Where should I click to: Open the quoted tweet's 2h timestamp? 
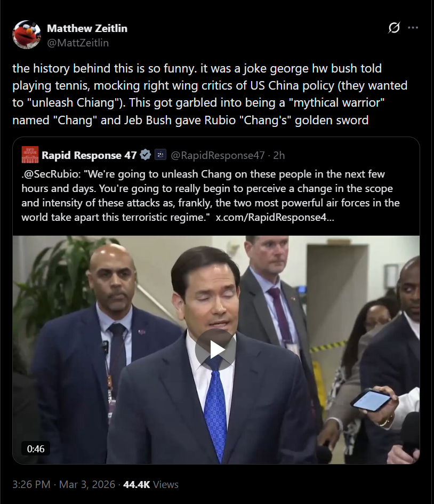coord(279,155)
